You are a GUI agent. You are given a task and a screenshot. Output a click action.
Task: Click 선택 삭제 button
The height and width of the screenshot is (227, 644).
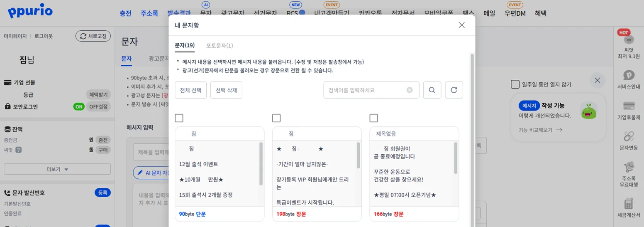226,90
